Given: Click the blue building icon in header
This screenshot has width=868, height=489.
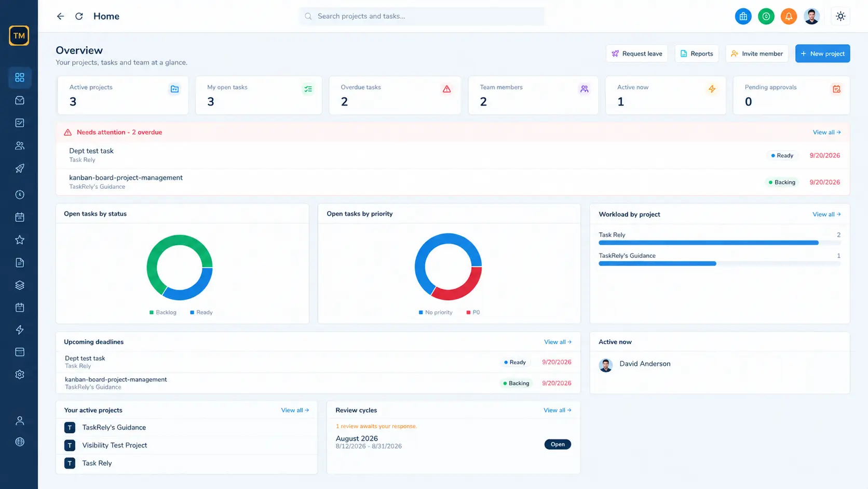Looking at the screenshot, I should (743, 16).
